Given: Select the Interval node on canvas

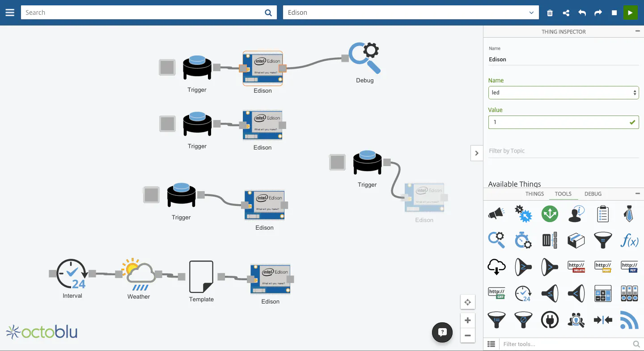Looking at the screenshot, I should 72,274.
